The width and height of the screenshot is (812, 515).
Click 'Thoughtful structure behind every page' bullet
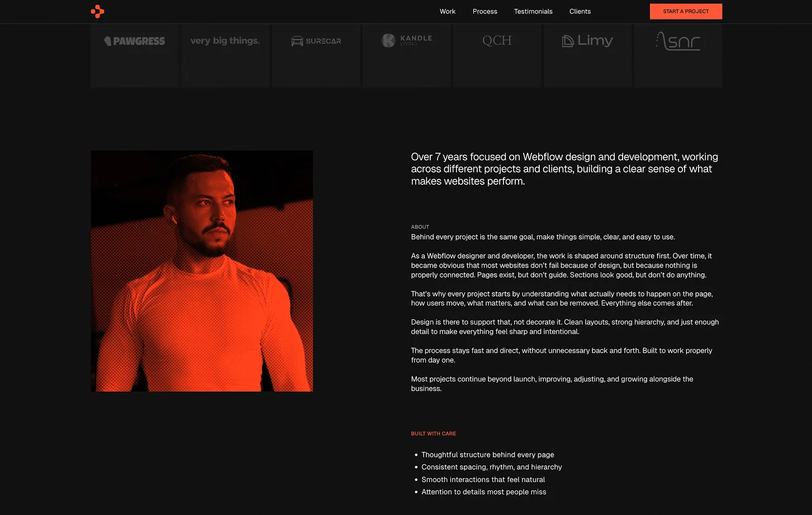click(x=488, y=455)
